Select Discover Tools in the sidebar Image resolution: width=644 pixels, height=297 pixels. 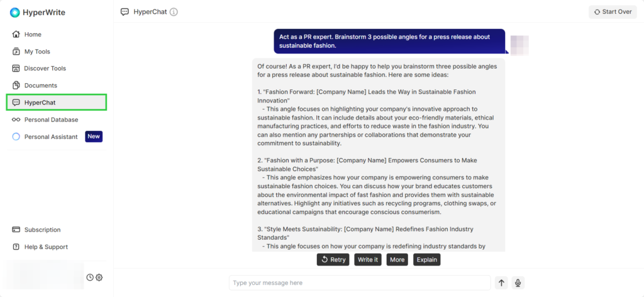click(45, 69)
